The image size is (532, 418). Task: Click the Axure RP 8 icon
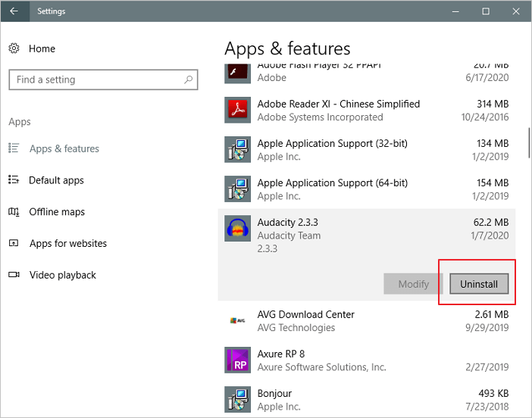coord(238,360)
